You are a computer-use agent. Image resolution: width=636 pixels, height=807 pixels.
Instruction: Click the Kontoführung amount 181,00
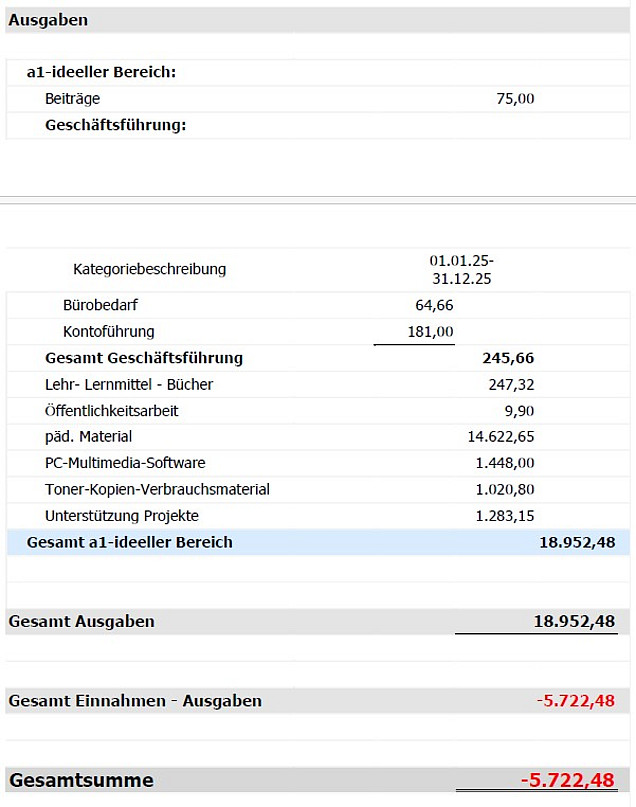430,332
